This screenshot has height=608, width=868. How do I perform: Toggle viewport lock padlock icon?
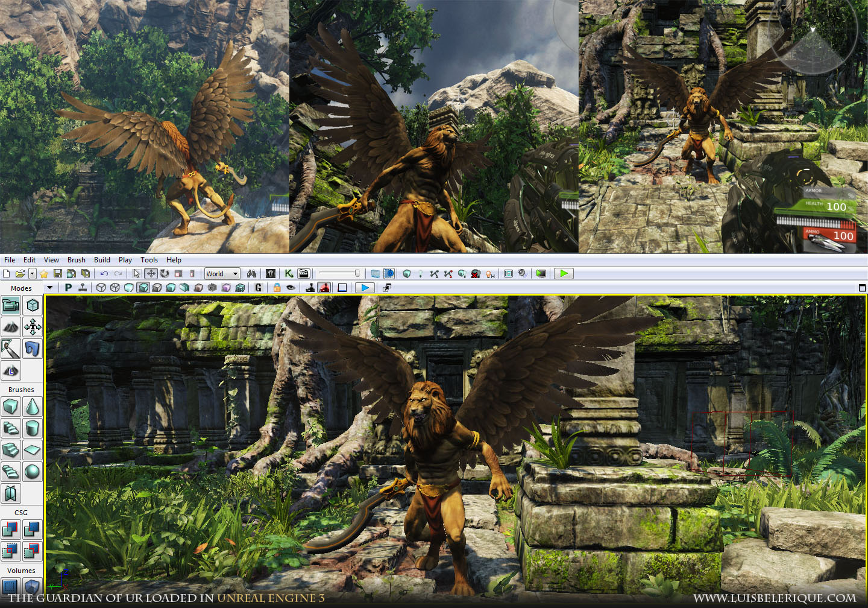pyautogui.click(x=277, y=288)
